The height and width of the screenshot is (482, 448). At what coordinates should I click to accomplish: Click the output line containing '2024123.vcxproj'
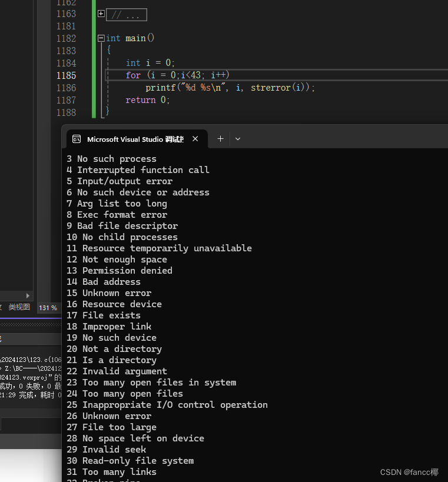[31, 377]
